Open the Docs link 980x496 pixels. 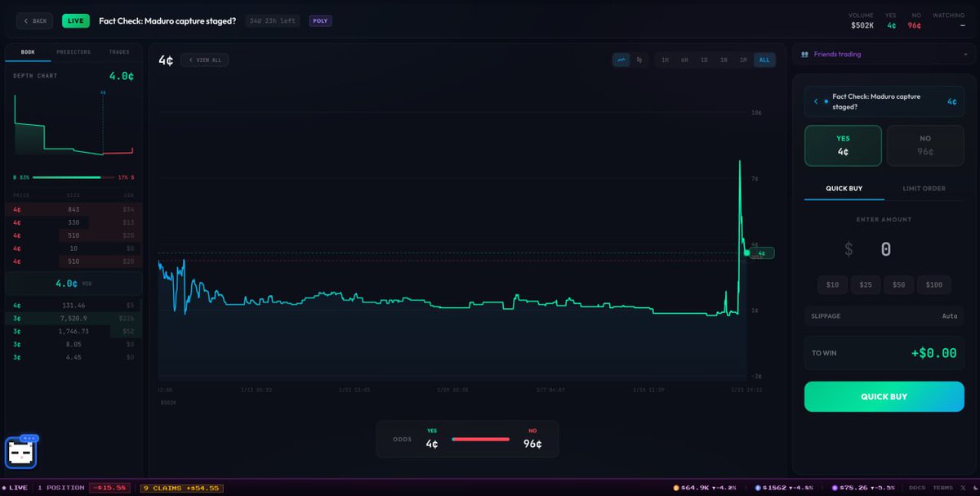(917, 488)
